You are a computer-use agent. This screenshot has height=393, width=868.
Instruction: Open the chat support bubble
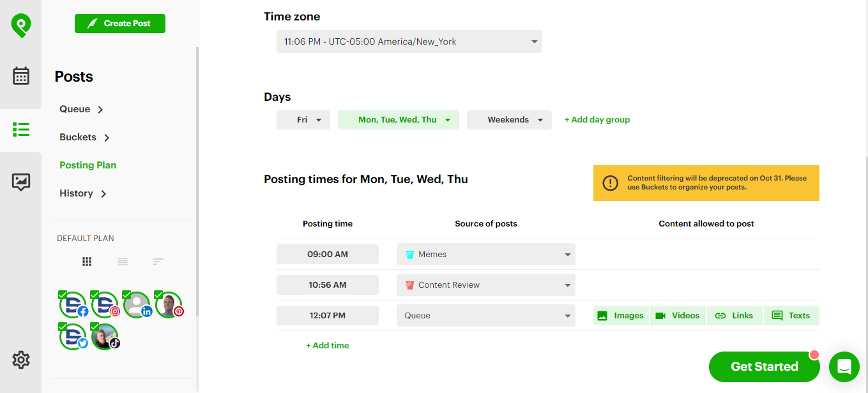(844, 367)
